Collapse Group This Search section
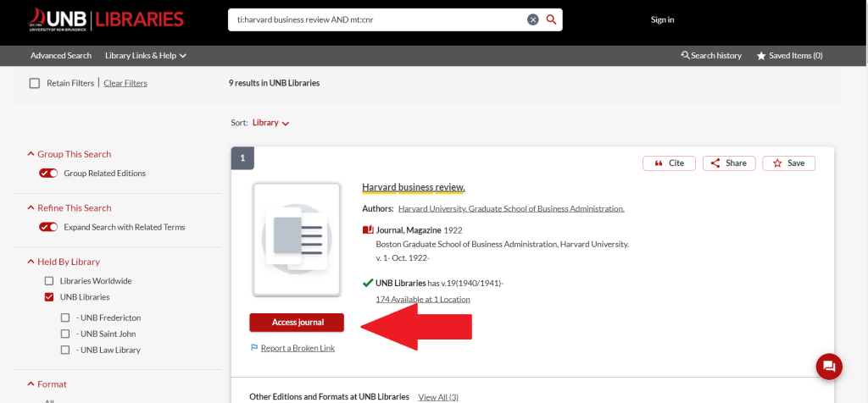Screen dimensions: 868x403 [x=70, y=154]
